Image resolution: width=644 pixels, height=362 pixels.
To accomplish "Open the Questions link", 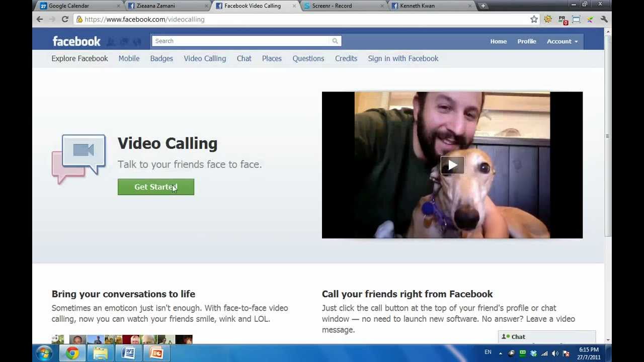I will point(308,58).
